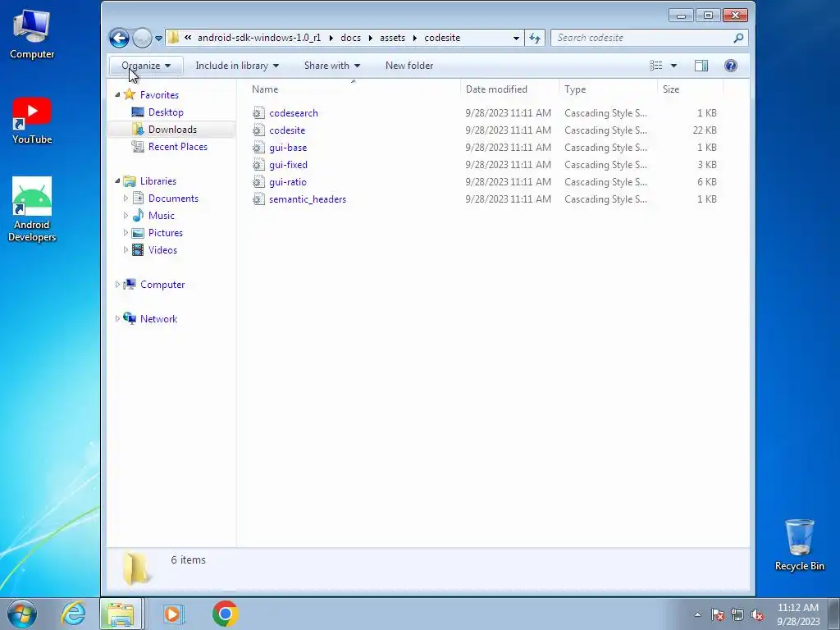
Task: Click the magnifier icon in search box
Action: (738, 38)
